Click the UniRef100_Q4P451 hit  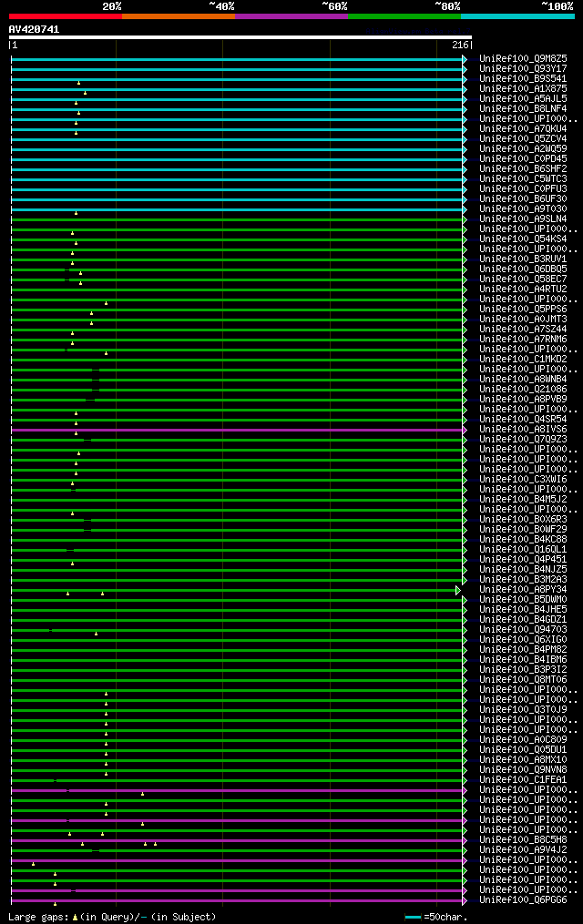coord(523,560)
